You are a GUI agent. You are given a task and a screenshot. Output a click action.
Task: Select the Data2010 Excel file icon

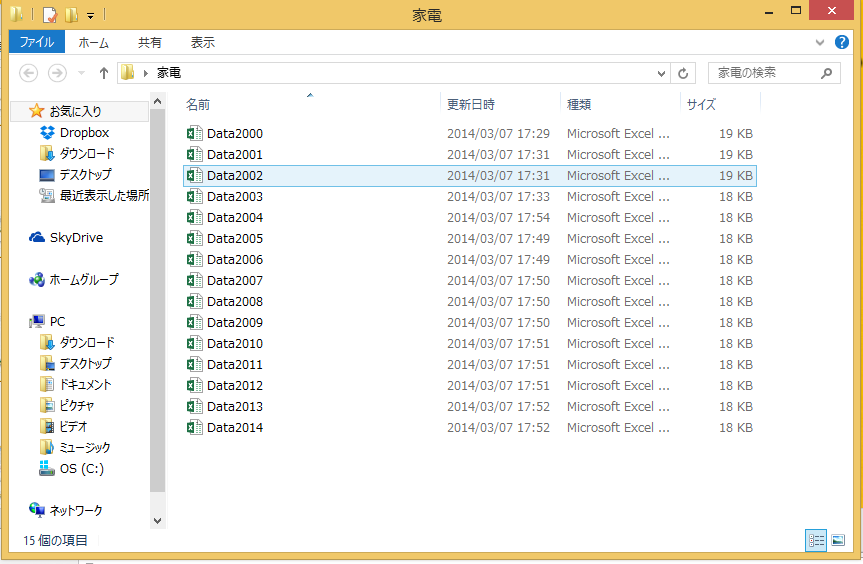pyautogui.click(x=194, y=343)
